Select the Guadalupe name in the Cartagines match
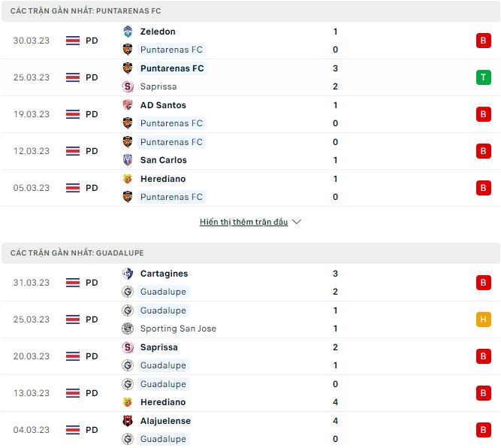The height and width of the screenshot is (448, 501). point(163,292)
